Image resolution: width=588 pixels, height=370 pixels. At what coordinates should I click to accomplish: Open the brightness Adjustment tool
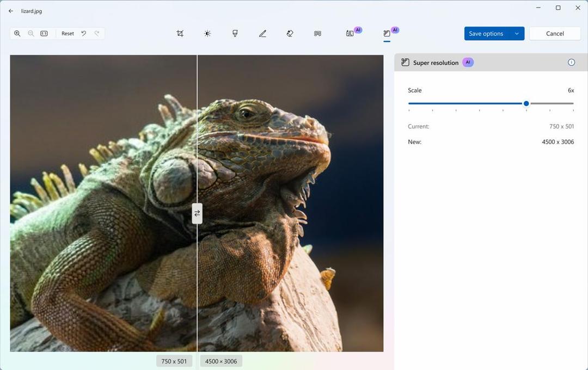click(207, 33)
